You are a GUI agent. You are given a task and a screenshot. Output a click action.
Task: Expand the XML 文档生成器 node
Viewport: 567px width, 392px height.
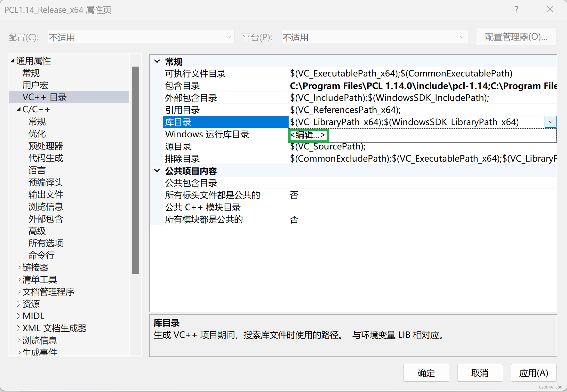pos(18,328)
